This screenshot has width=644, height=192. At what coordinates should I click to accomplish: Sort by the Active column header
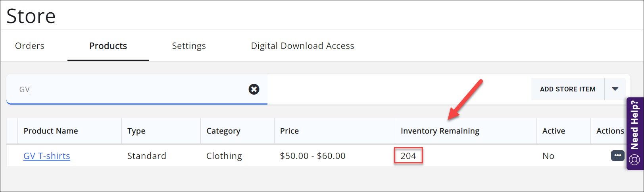(x=554, y=131)
